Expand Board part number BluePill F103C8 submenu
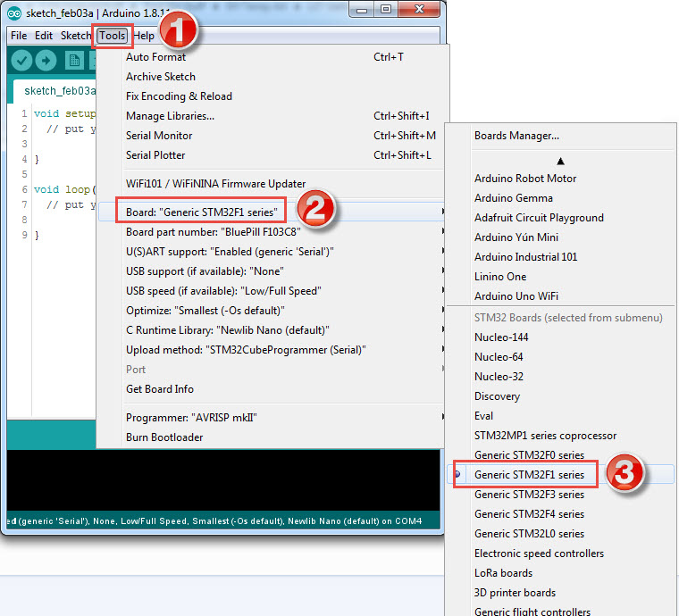Image resolution: width=679 pixels, height=616 pixels. [x=272, y=232]
